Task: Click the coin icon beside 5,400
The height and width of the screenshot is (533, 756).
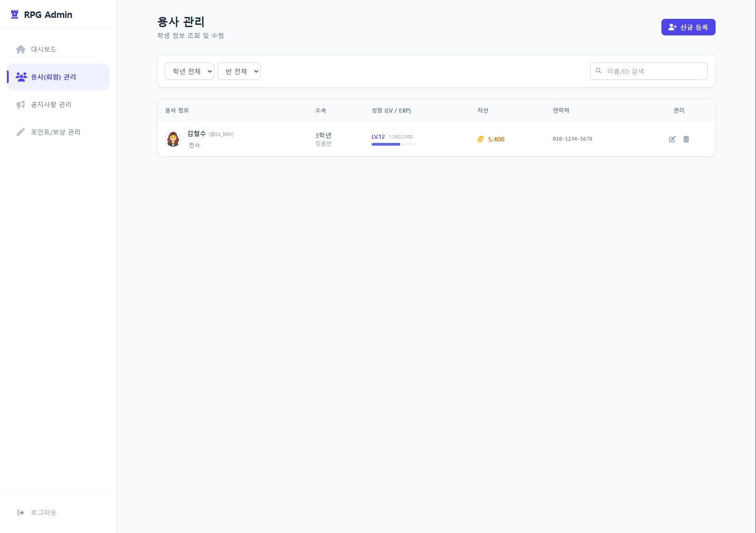Action: click(480, 139)
